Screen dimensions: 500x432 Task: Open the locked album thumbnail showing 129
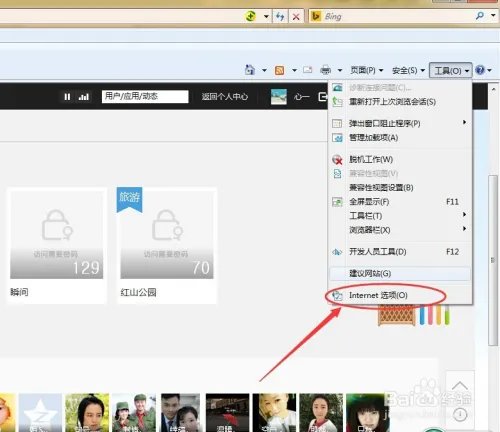pos(57,235)
